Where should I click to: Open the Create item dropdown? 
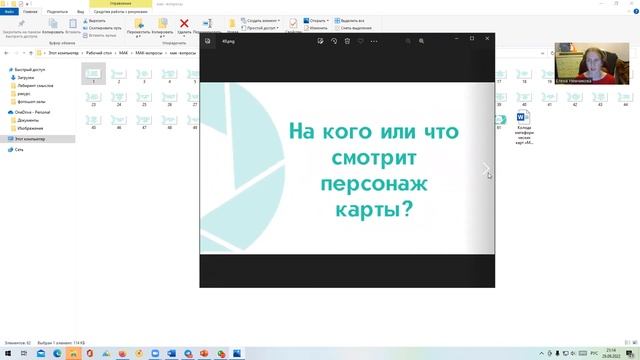[260, 21]
